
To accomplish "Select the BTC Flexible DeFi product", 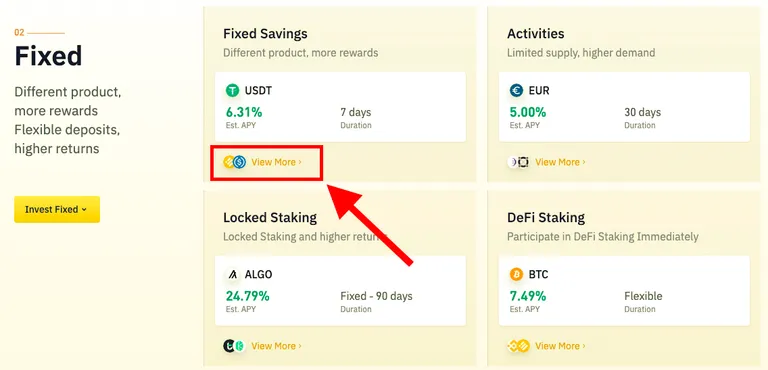I will point(624,290).
